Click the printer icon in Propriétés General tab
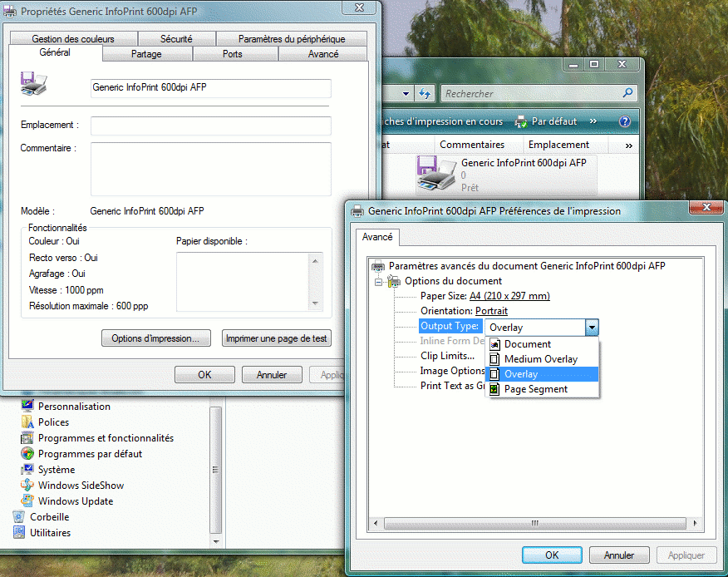This screenshot has height=577, width=728. click(x=33, y=84)
